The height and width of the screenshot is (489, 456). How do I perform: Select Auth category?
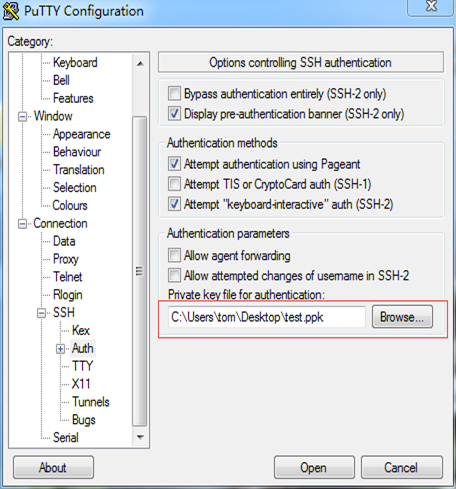83,348
